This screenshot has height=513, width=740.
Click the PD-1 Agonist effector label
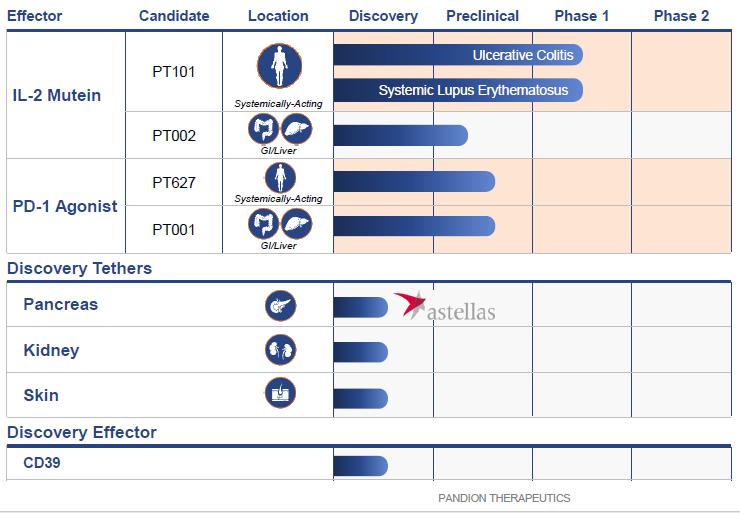(x=65, y=207)
